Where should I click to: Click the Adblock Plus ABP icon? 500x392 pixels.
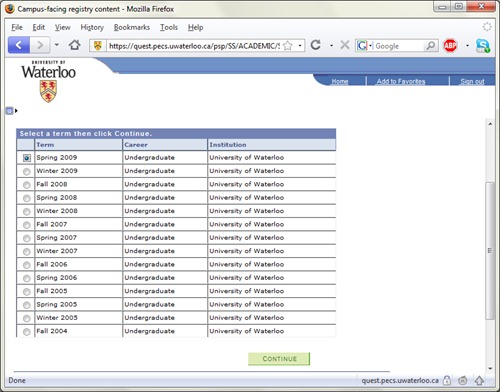pos(450,45)
